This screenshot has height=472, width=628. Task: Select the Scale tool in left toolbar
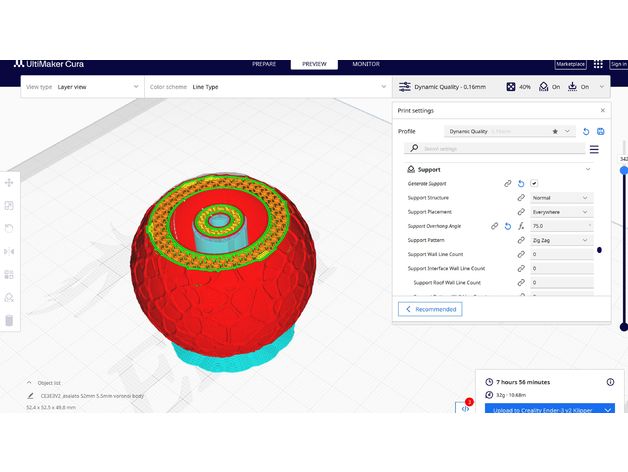point(9,206)
